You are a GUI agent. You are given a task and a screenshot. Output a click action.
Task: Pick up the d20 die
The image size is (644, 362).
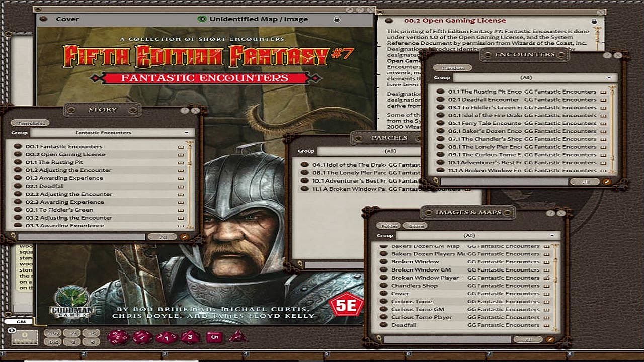(x=117, y=336)
